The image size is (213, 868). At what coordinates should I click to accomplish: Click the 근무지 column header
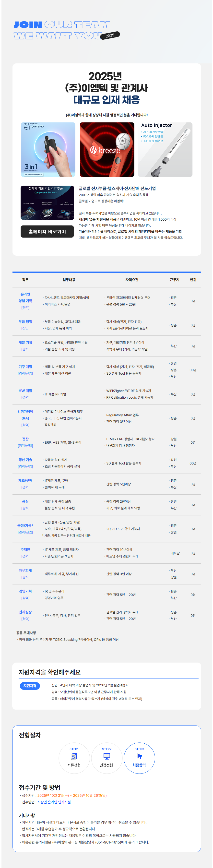tap(174, 280)
